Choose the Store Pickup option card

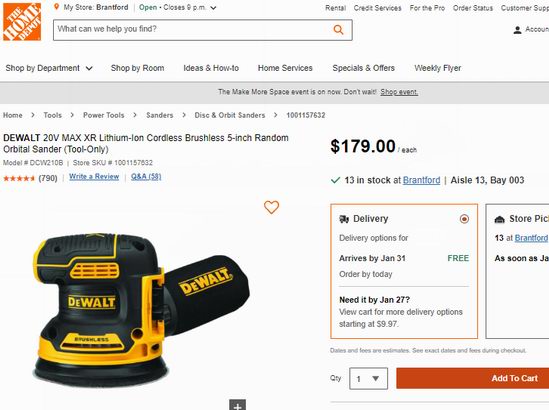[x=517, y=271]
